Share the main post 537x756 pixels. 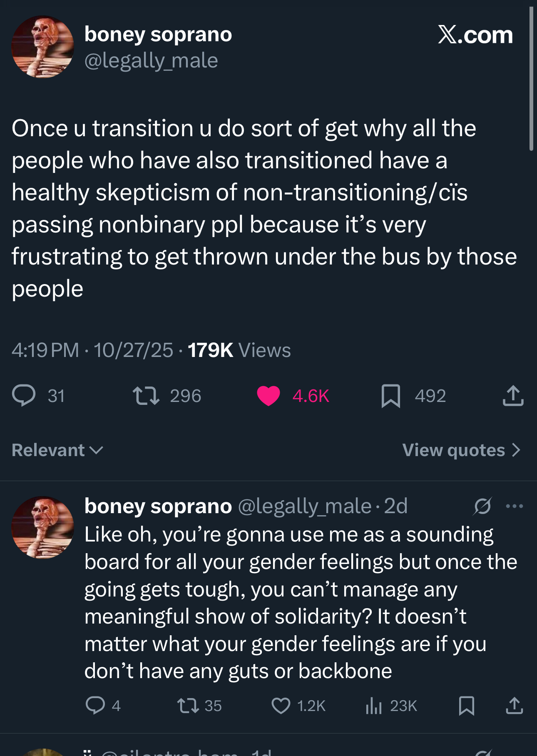click(x=513, y=396)
